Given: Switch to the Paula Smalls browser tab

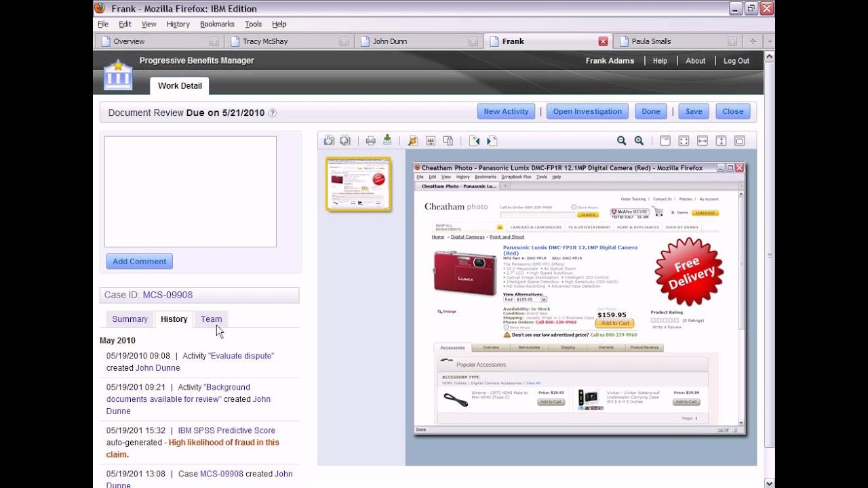Looking at the screenshot, I should coord(677,41).
